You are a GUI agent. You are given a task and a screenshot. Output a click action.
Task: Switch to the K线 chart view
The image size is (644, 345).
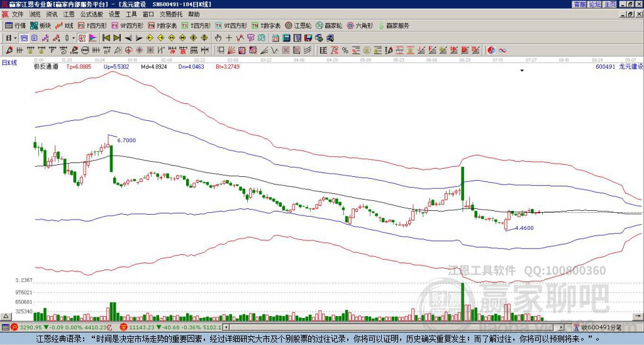[x=64, y=25]
